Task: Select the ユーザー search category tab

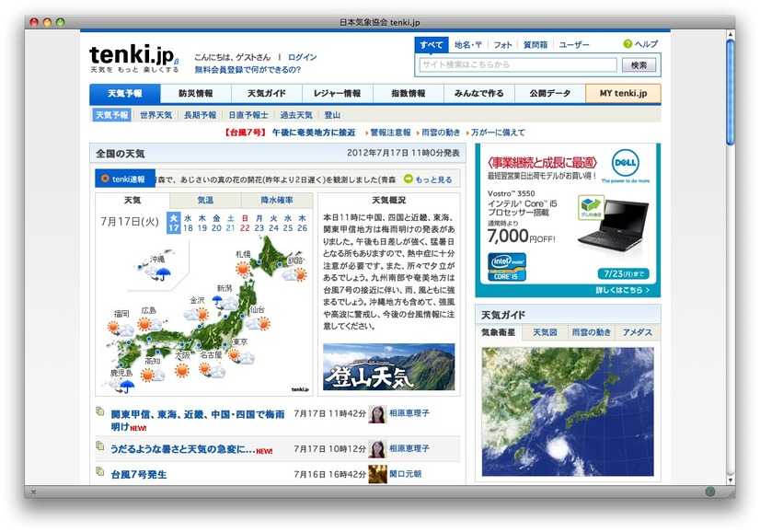Action: pos(574,44)
